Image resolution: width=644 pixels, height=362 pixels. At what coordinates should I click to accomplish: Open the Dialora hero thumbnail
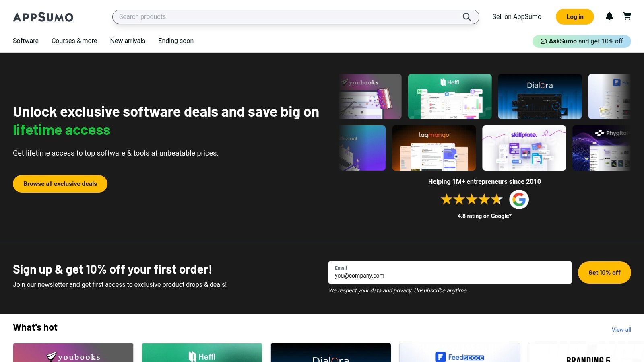(540, 97)
